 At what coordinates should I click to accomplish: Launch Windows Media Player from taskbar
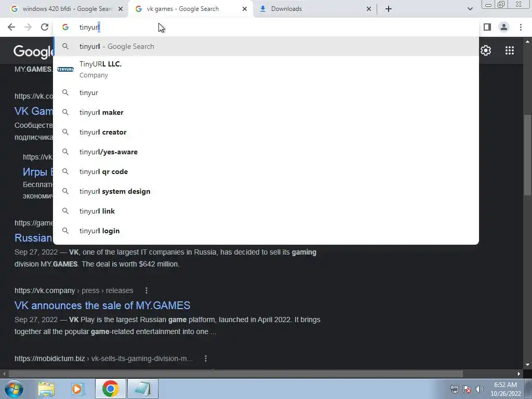pos(78,389)
